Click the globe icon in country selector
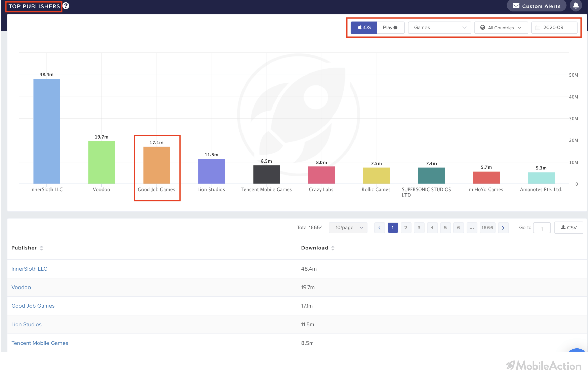Viewport: 588px width, 383px height. (x=482, y=27)
